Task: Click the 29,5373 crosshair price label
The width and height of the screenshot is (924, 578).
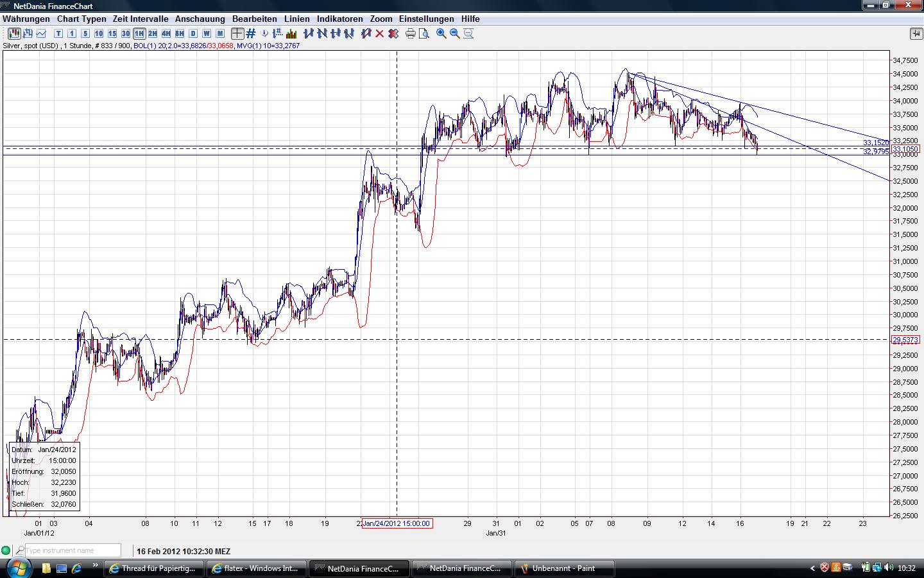Action: [x=905, y=340]
